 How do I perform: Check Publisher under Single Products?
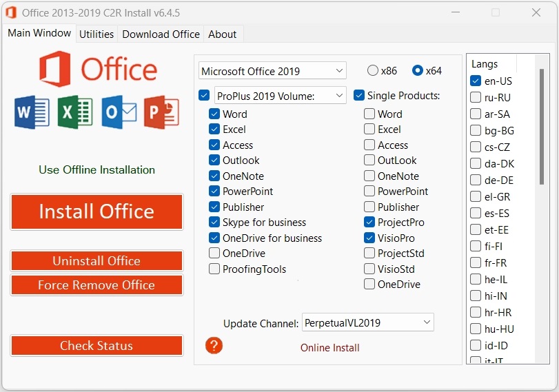(x=369, y=207)
